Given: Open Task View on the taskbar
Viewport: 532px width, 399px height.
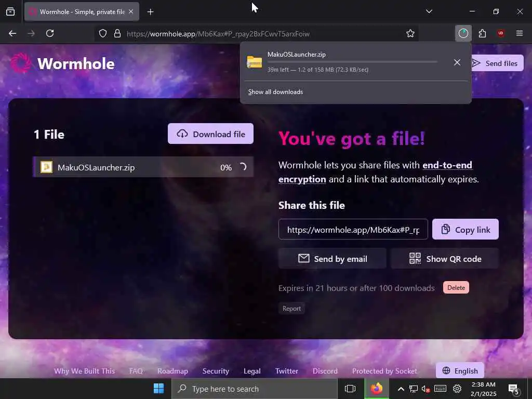Looking at the screenshot, I should coord(350,389).
